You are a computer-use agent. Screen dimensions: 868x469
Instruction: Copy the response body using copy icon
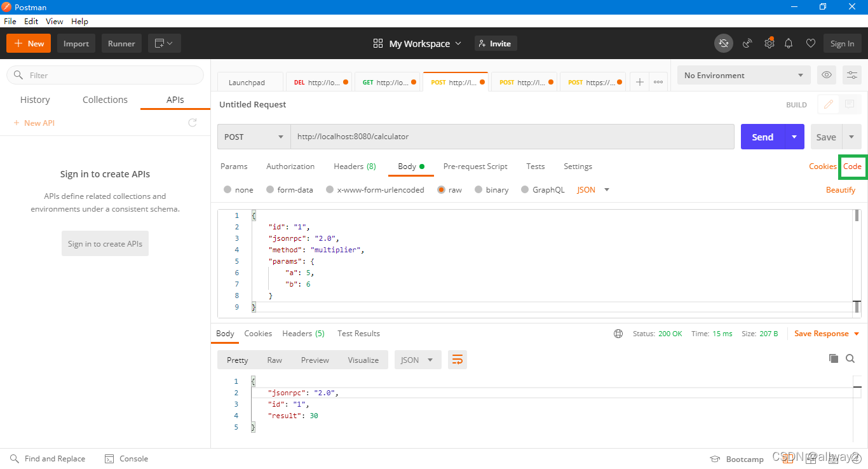click(833, 358)
